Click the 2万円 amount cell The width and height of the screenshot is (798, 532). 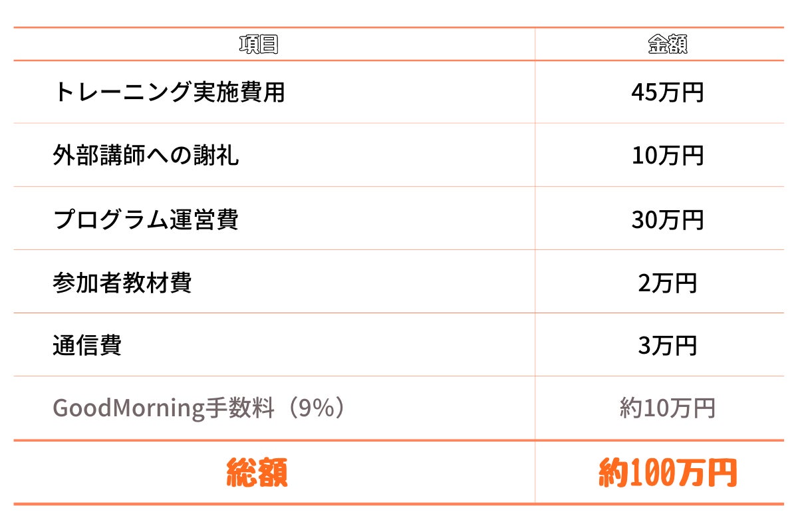click(667, 282)
